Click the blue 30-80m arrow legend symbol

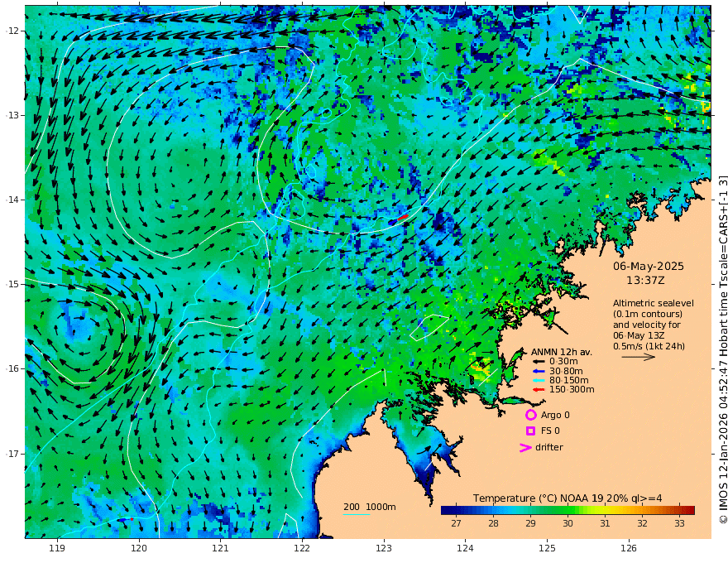[x=539, y=371]
